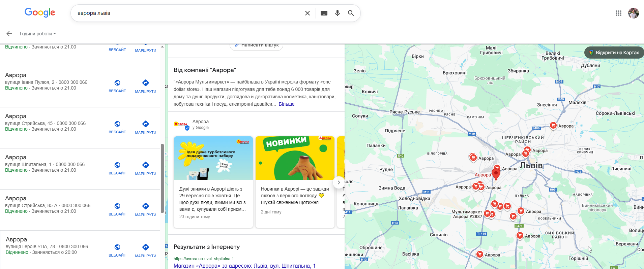Viewport: 644px width, 269px height.
Task: Click the Зимна Вода label on the map
Action: tap(392, 188)
